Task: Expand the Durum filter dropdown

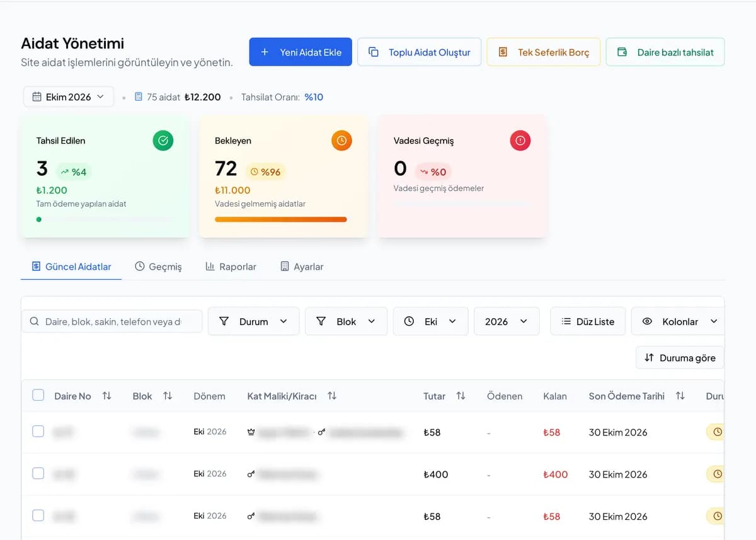Action: (254, 321)
